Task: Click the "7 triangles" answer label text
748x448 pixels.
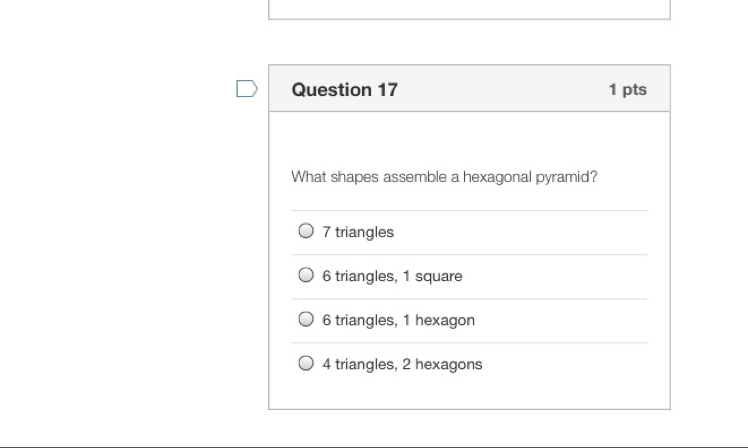Action: (358, 232)
